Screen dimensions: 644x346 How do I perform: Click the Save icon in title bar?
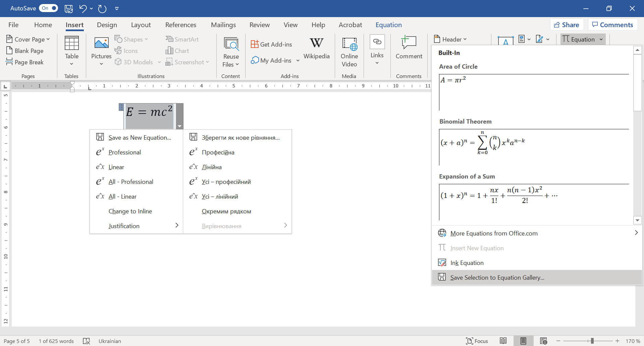click(x=68, y=8)
